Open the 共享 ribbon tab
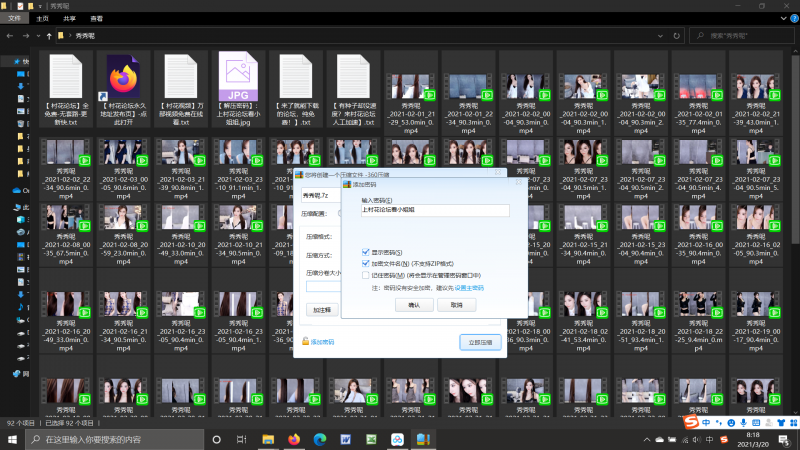The width and height of the screenshot is (800, 450). click(68, 18)
